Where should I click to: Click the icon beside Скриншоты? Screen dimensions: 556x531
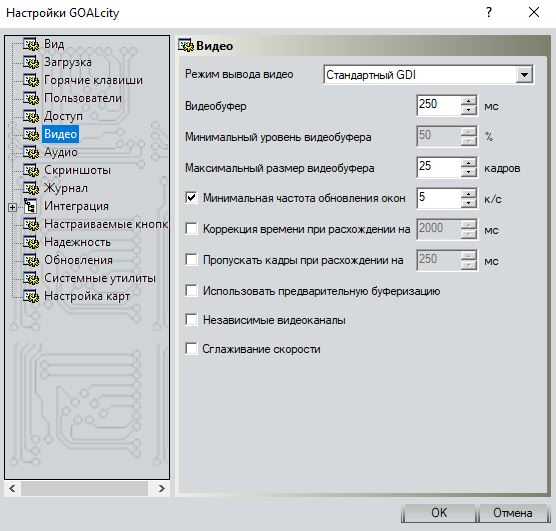click(x=31, y=170)
